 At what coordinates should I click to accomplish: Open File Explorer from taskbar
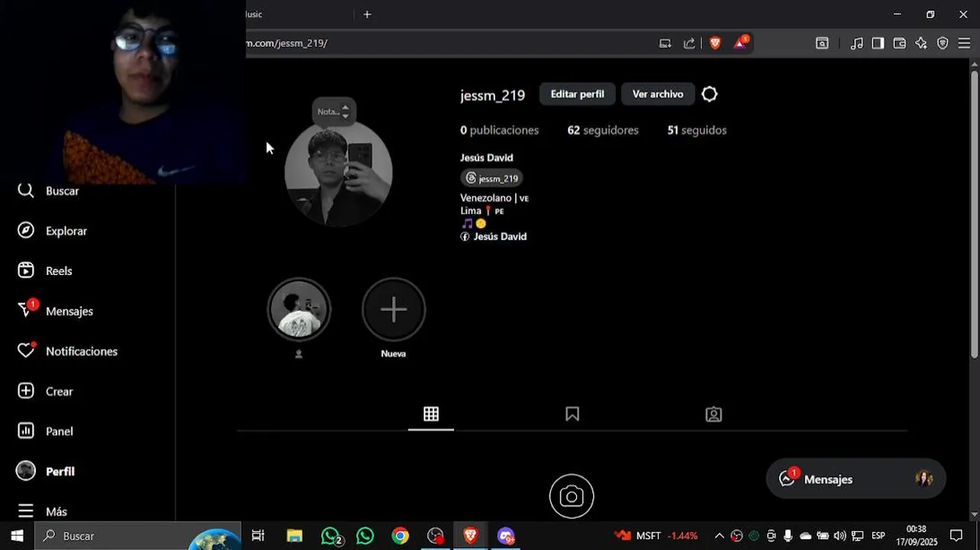pos(295,535)
